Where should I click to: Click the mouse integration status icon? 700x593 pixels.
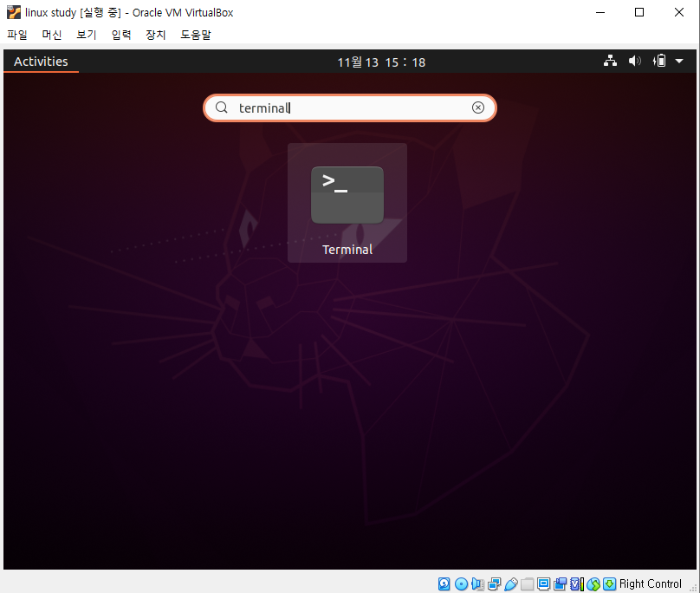coord(593,583)
